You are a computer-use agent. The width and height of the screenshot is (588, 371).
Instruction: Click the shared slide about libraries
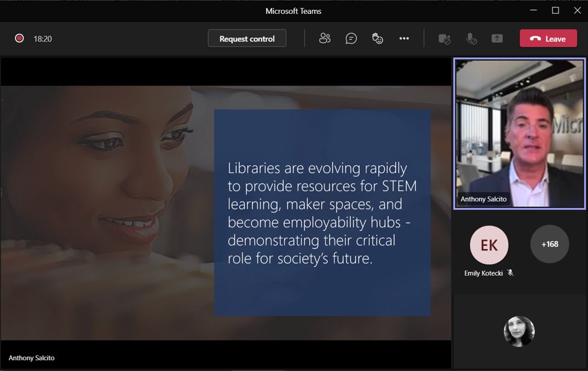point(226,213)
